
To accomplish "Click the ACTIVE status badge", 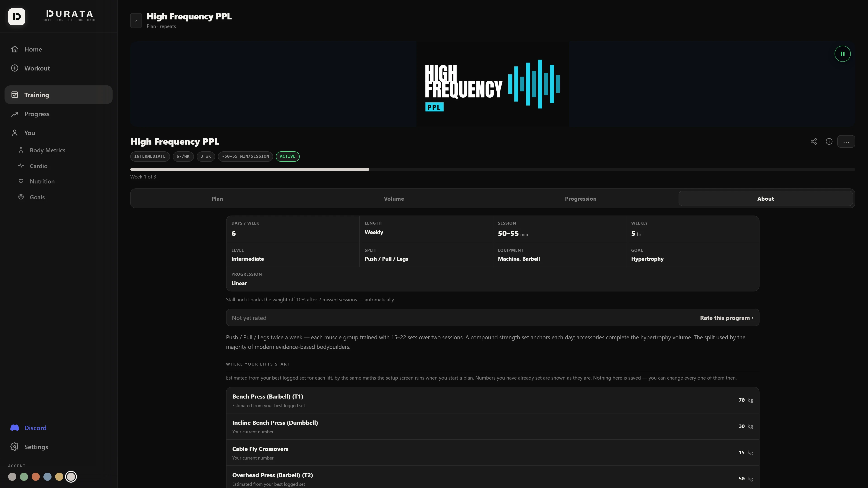I will click(288, 156).
